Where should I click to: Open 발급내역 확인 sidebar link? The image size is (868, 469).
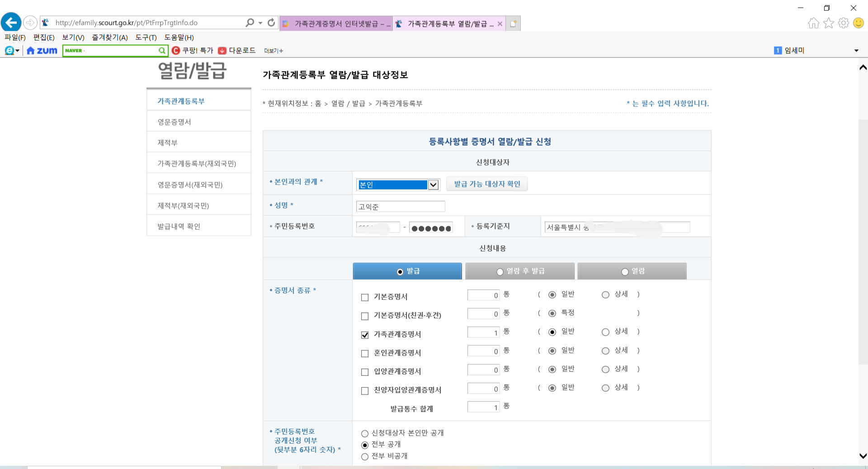coord(179,227)
